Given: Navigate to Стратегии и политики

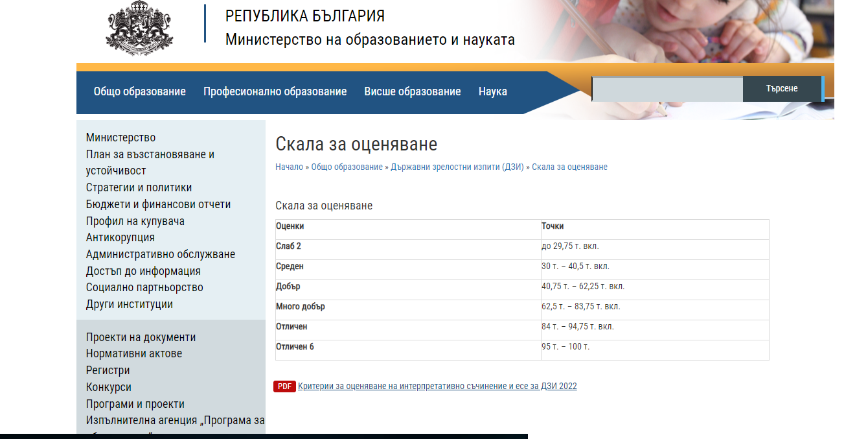Looking at the screenshot, I should coord(139,187).
